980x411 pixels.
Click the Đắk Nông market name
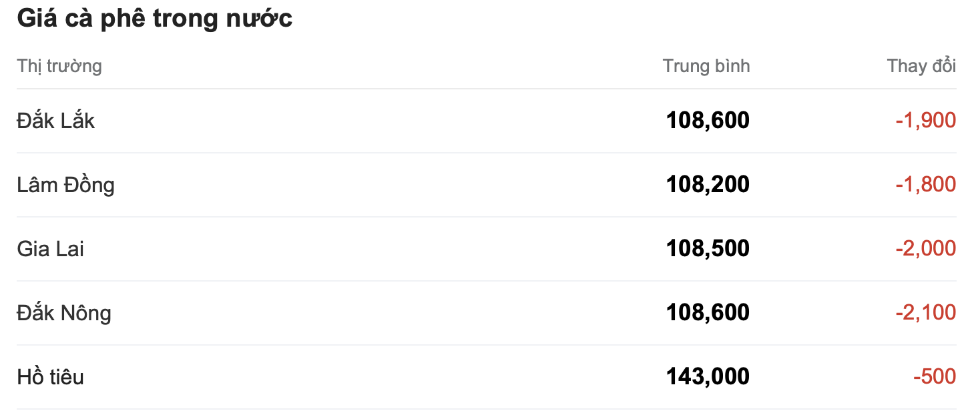(64, 313)
